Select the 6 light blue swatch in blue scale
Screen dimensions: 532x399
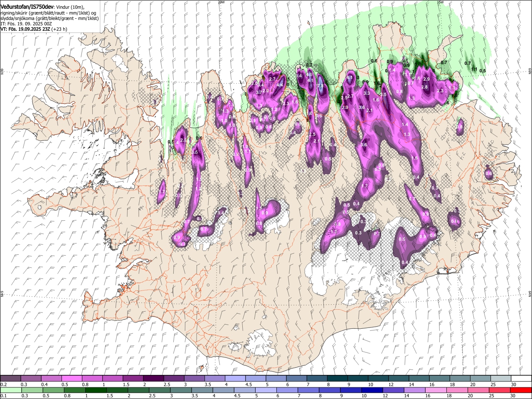[287, 390]
